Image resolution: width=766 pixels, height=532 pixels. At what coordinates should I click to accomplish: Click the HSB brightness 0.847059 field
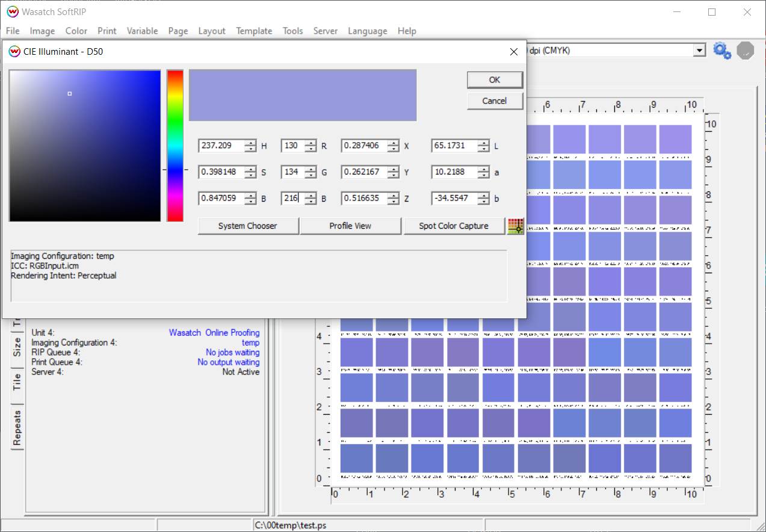[221, 198]
